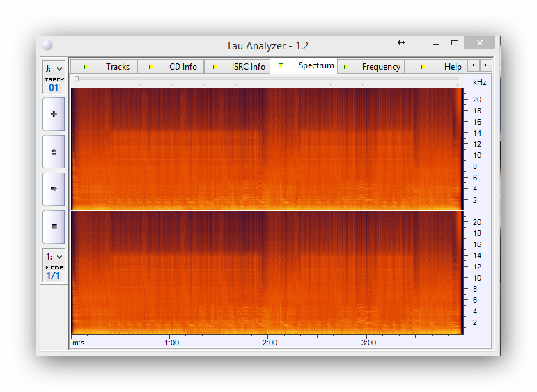Expand the mode 1: dropdown
The width and height of the screenshot is (537, 392).
click(54, 257)
